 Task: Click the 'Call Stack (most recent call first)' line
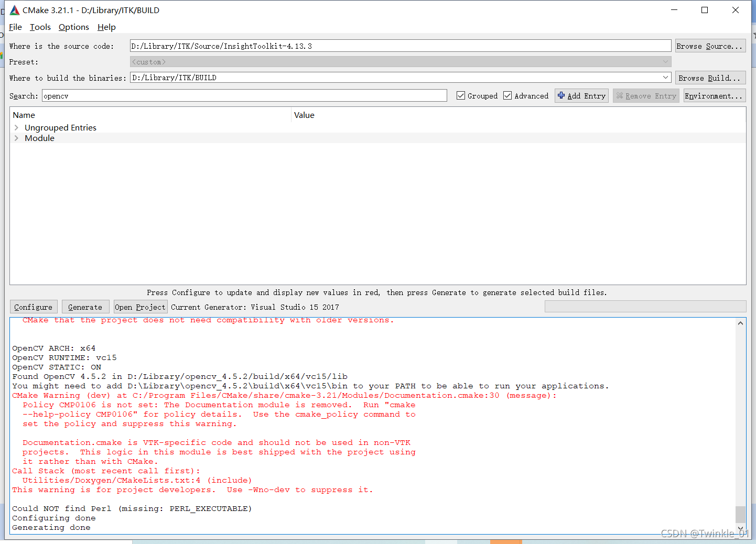click(x=106, y=471)
